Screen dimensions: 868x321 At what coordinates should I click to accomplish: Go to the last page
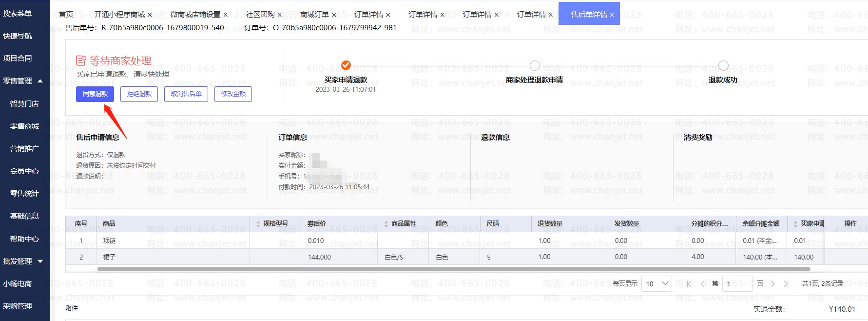tap(786, 284)
